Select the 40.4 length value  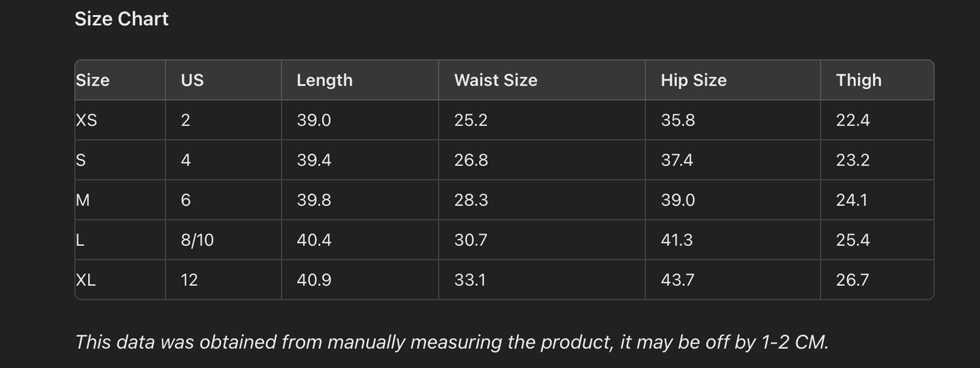pyautogui.click(x=313, y=240)
